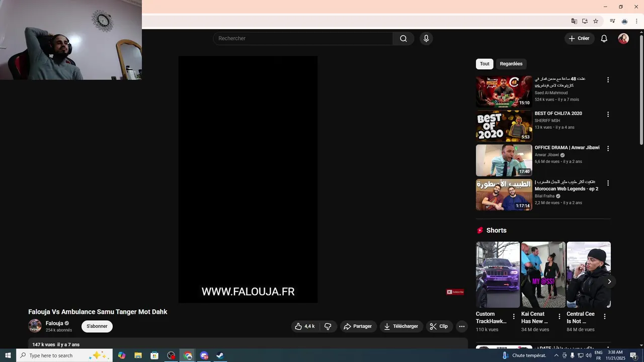Open Chute températ. weather widget
This screenshot has width=644, height=362.
click(523, 355)
